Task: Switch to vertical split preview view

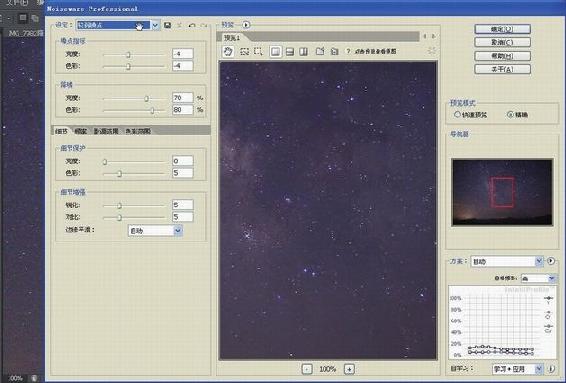Action: (x=304, y=52)
